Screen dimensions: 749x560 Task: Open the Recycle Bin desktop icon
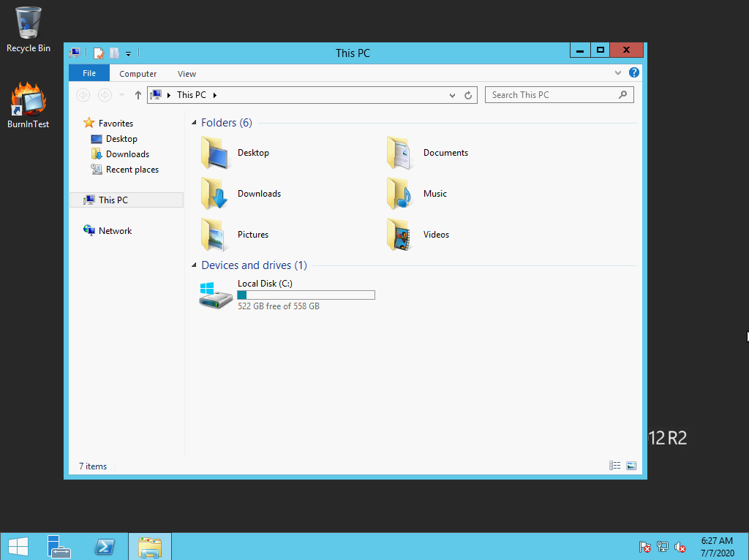[29, 29]
